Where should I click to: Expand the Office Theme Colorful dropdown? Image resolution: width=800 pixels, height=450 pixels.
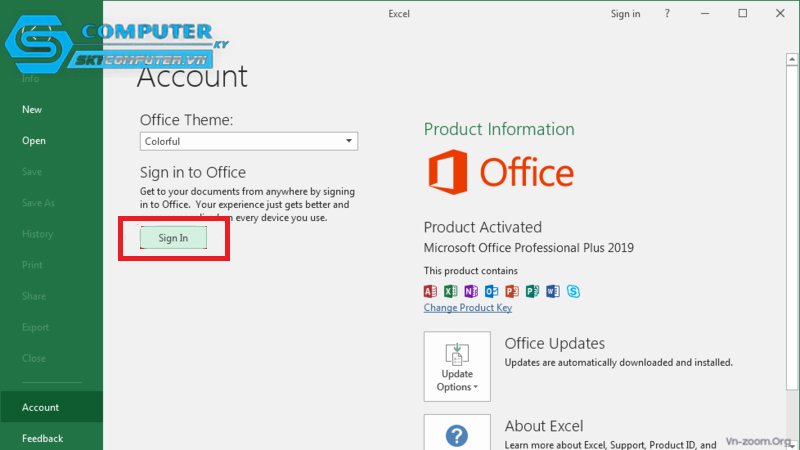[x=249, y=141]
